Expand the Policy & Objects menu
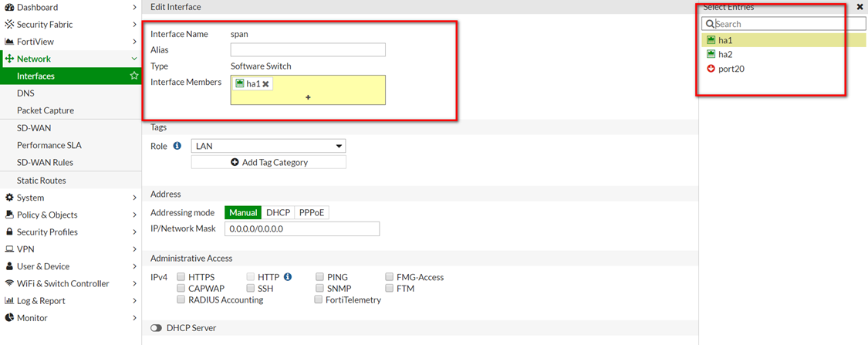Screen dimensions: 868x345 click(69, 215)
